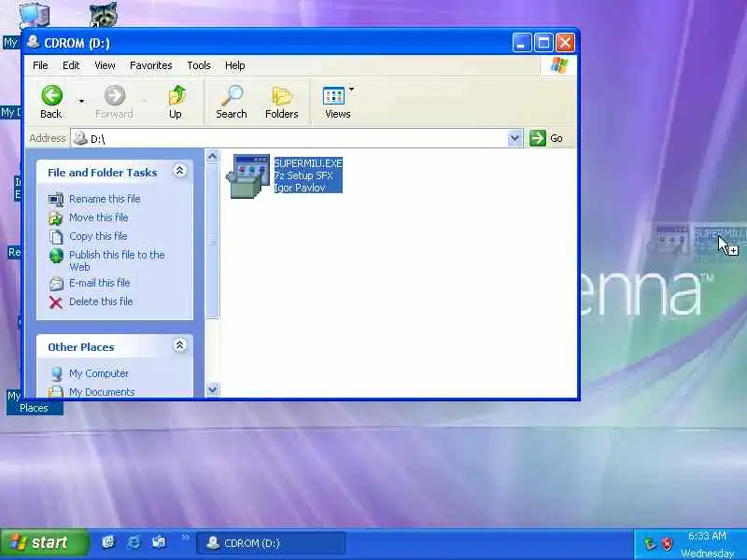Open the Views dropdown arrow
747x560 pixels.
click(352, 90)
